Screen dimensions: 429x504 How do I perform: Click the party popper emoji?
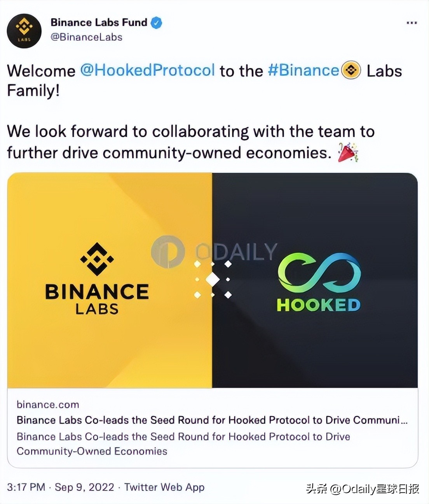(x=348, y=152)
